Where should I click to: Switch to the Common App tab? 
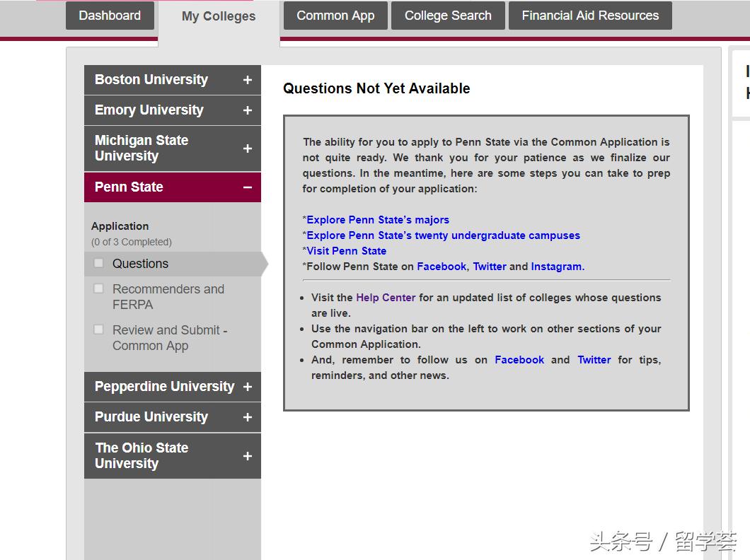[x=335, y=16]
